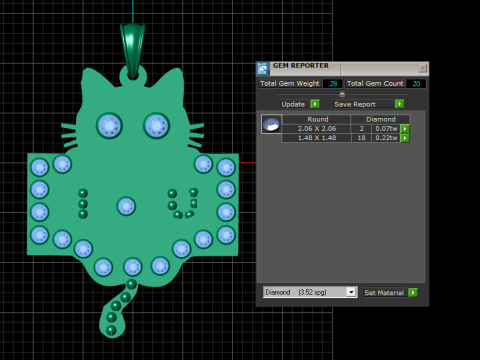Image resolution: width=480 pixels, height=360 pixels.
Task: Select the 2.06 X 2.06 size cell
Action: (x=317, y=129)
